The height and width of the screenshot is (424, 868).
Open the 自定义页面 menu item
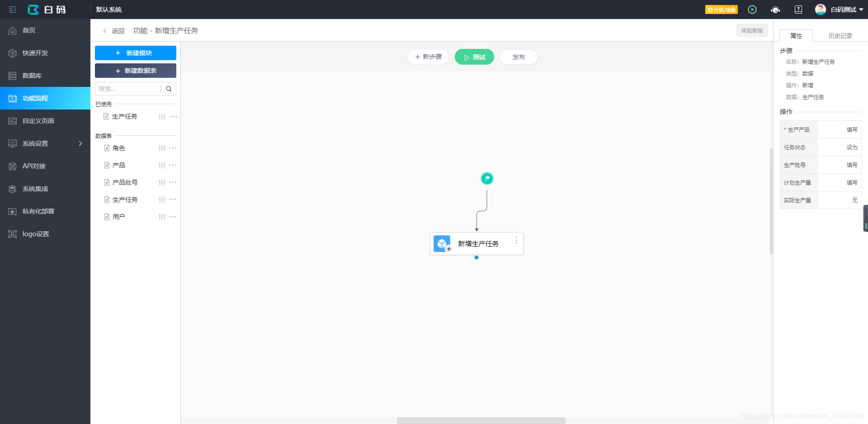[45, 121]
